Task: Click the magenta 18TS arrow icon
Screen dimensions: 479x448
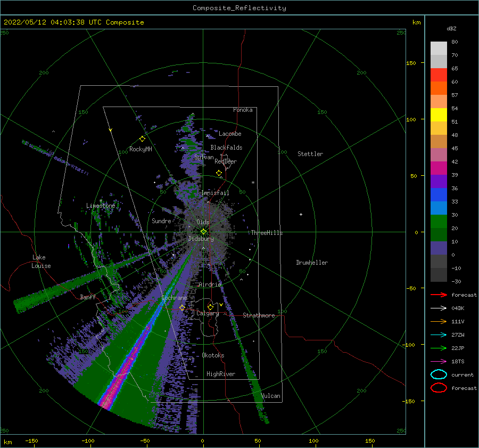Action: (x=439, y=362)
